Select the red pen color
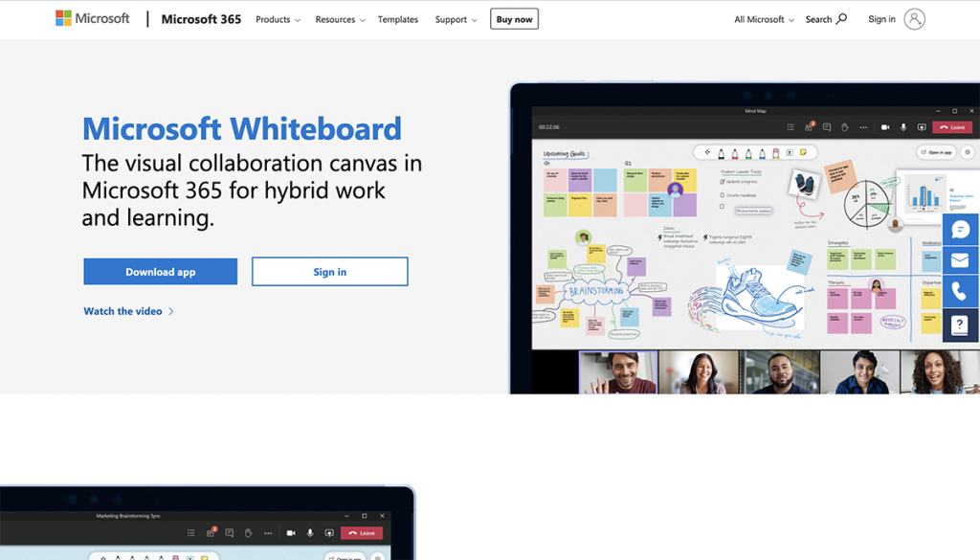This screenshot has height=560, width=980. 734,152
